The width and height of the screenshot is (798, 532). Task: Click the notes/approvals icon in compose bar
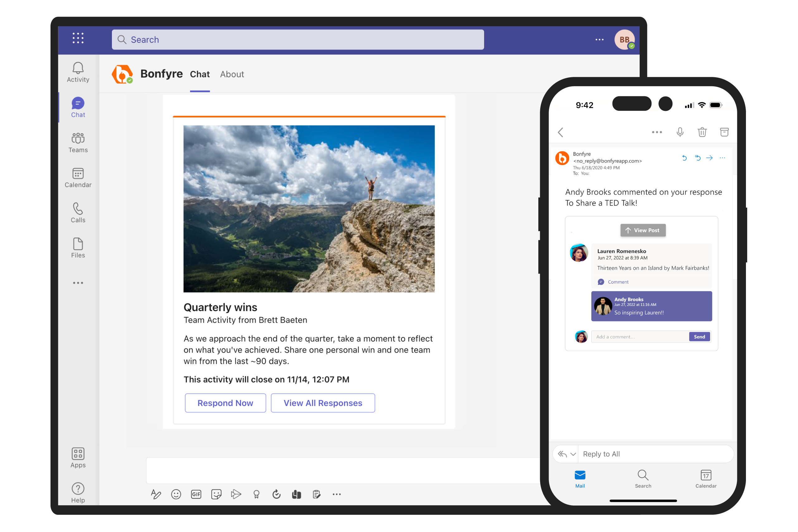coord(316,494)
